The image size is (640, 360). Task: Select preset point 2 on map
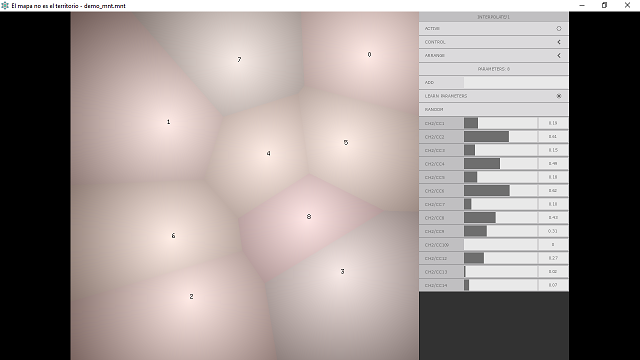(191, 296)
